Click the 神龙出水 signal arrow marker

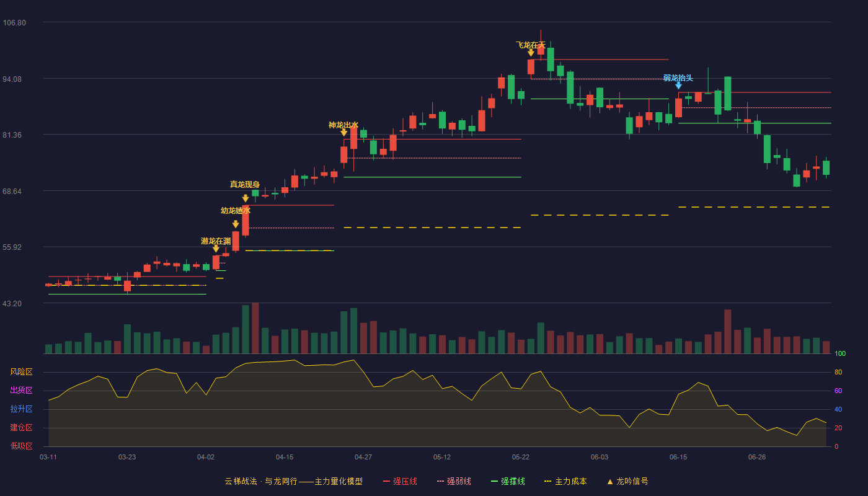[x=344, y=133]
